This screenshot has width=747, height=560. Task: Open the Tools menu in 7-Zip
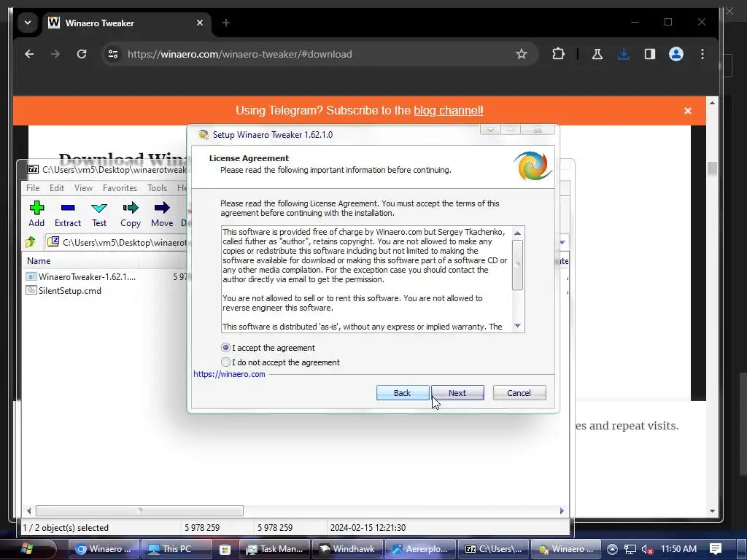click(x=158, y=188)
